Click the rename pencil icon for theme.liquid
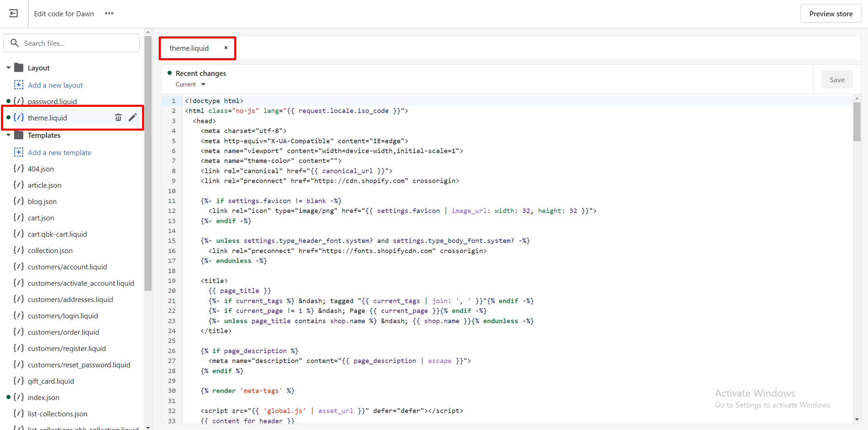This screenshot has width=868, height=430. pyautogui.click(x=133, y=118)
